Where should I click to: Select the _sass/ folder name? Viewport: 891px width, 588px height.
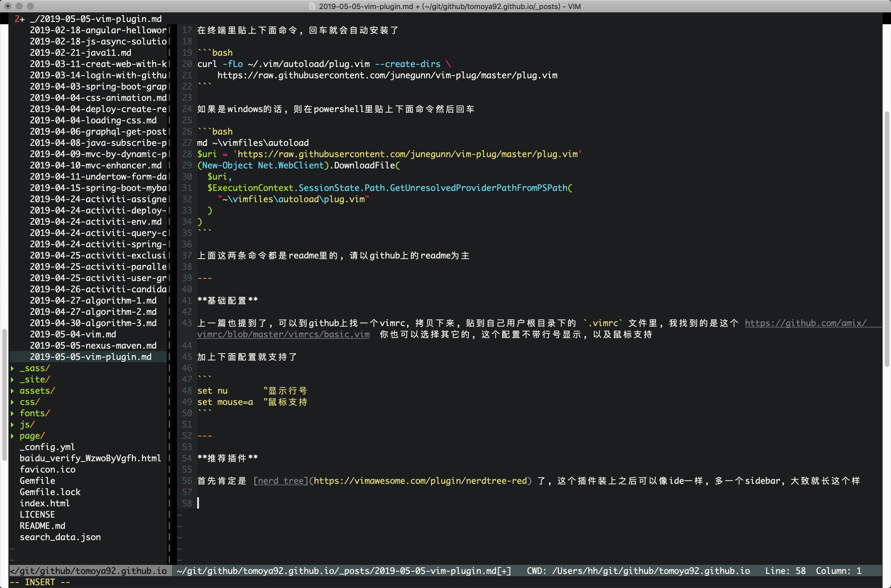click(34, 368)
